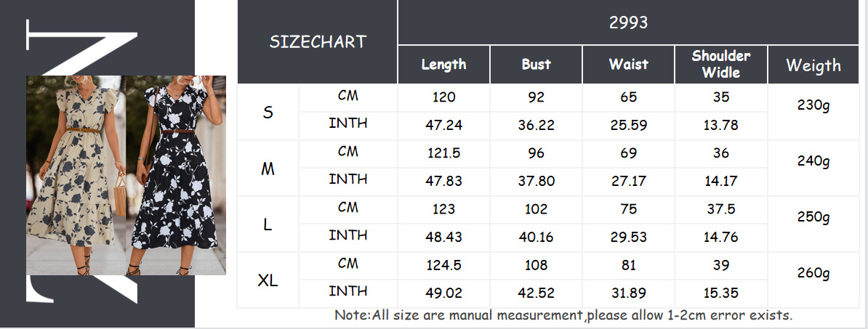Click the 2993 product code header
The image size is (868, 329).
click(629, 23)
